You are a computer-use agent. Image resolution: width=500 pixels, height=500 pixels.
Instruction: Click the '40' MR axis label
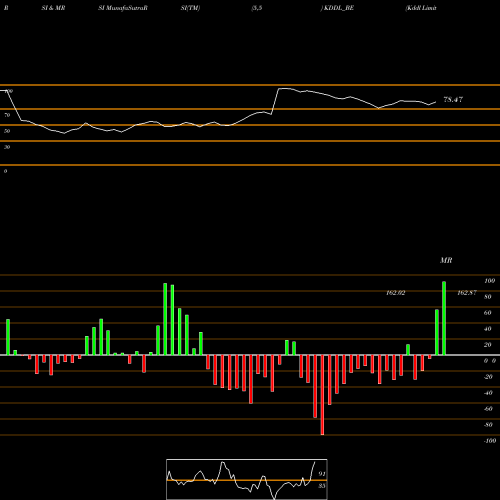tap(488, 329)
